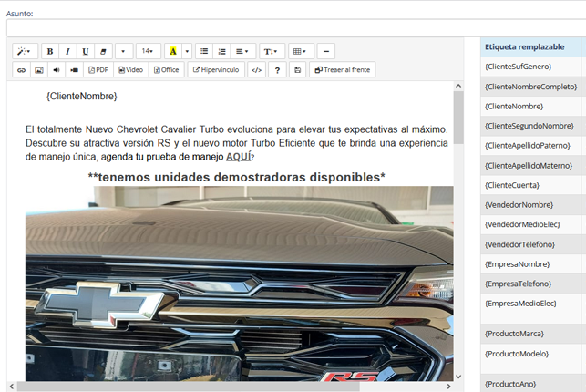Click the insert link chain icon
This screenshot has height=392, width=586.
click(x=21, y=70)
